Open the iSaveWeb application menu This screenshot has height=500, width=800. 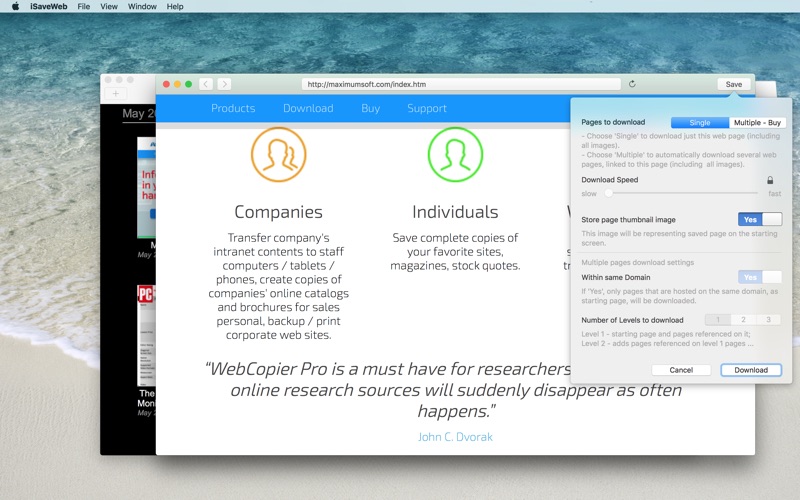pos(48,6)
